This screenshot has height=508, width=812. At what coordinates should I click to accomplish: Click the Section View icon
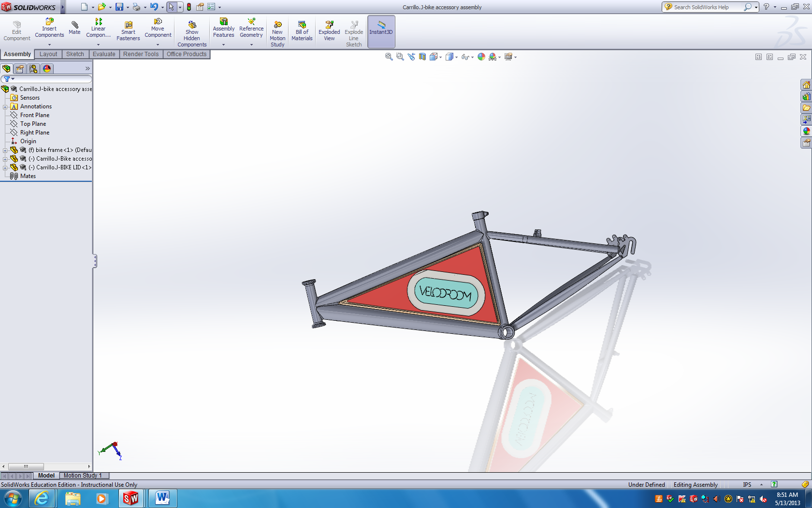click(x=422, y=57)
